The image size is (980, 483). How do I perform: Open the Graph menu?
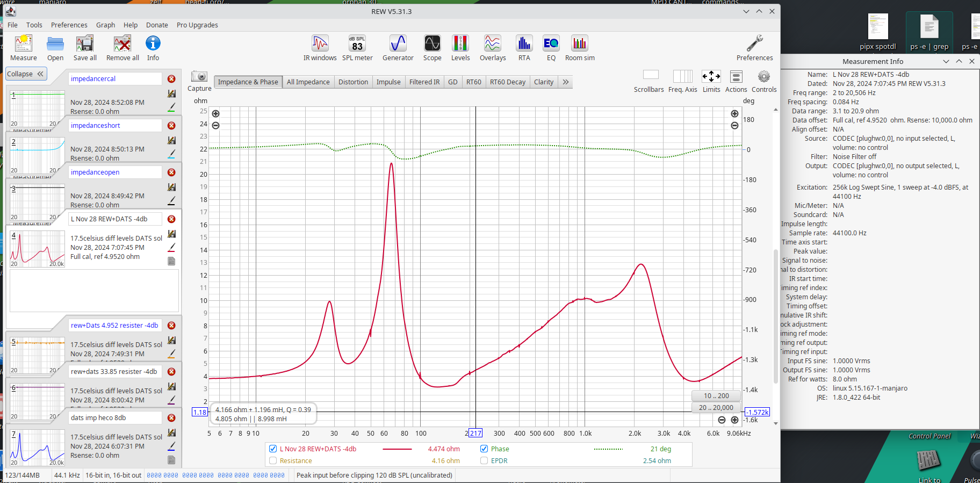click(105, 25)
